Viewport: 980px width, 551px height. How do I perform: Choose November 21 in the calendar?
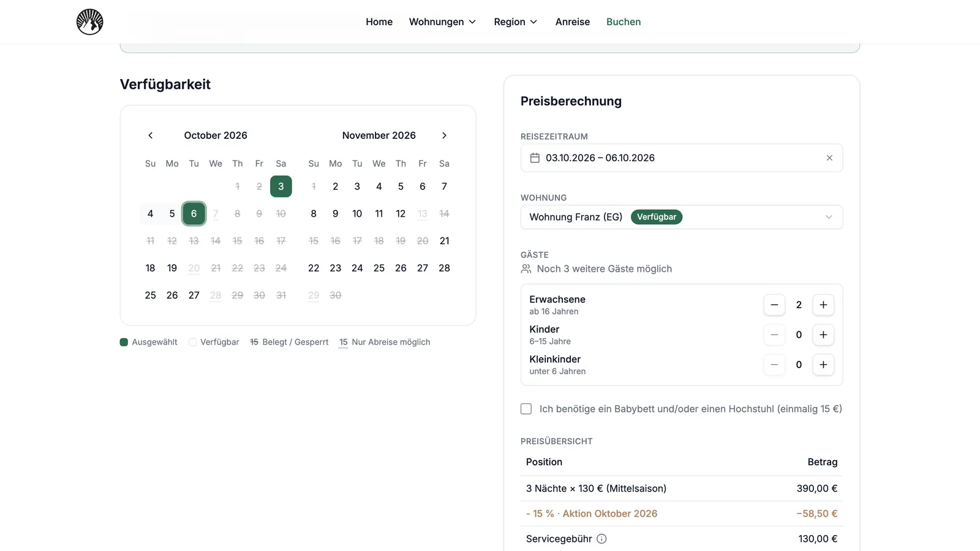[x=445, y=241]
